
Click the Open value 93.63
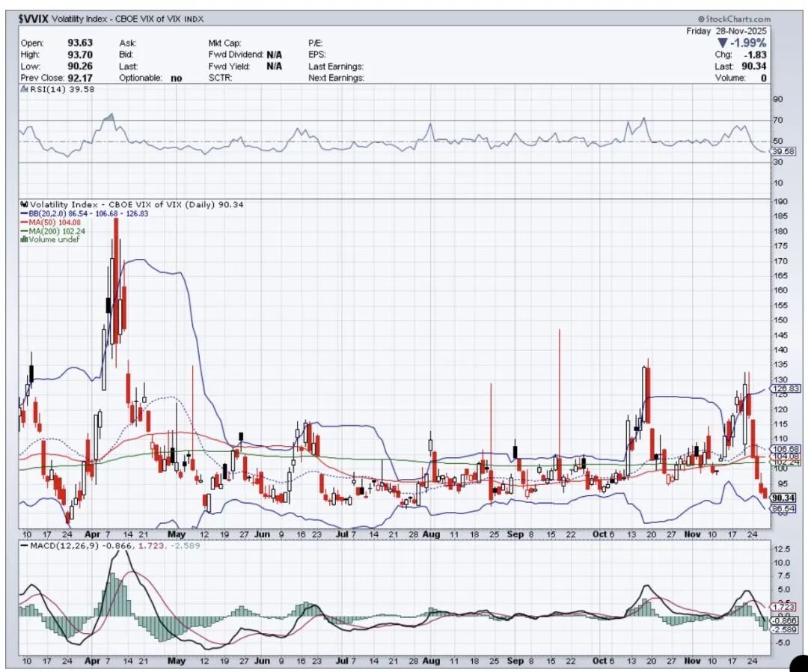pos(80,43)
